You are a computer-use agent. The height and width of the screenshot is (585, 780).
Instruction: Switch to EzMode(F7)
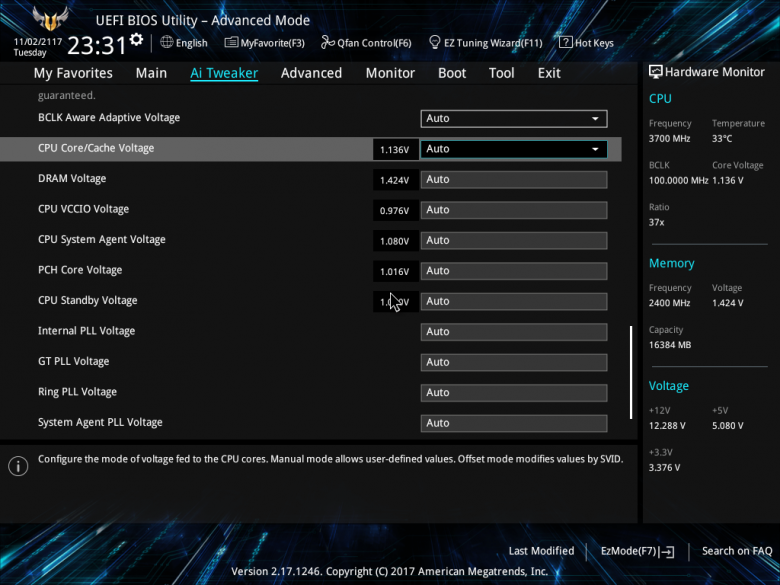[x=637, y=551]
